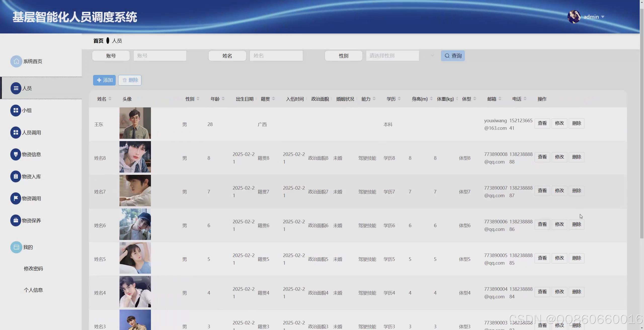Sort the table by 姓名 column
Screen dimensions: 644x330
(110, 99)
